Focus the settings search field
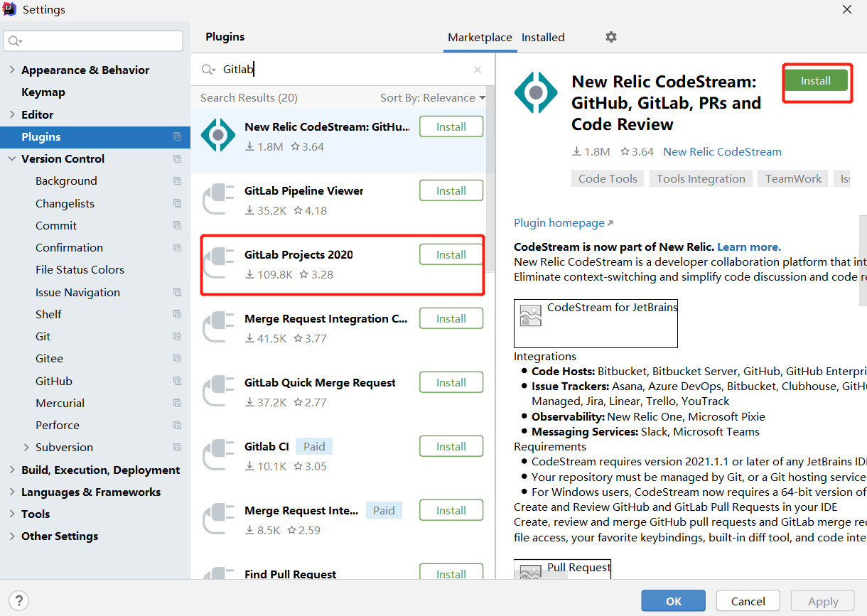867x616 pixels. tap(93, 40)
